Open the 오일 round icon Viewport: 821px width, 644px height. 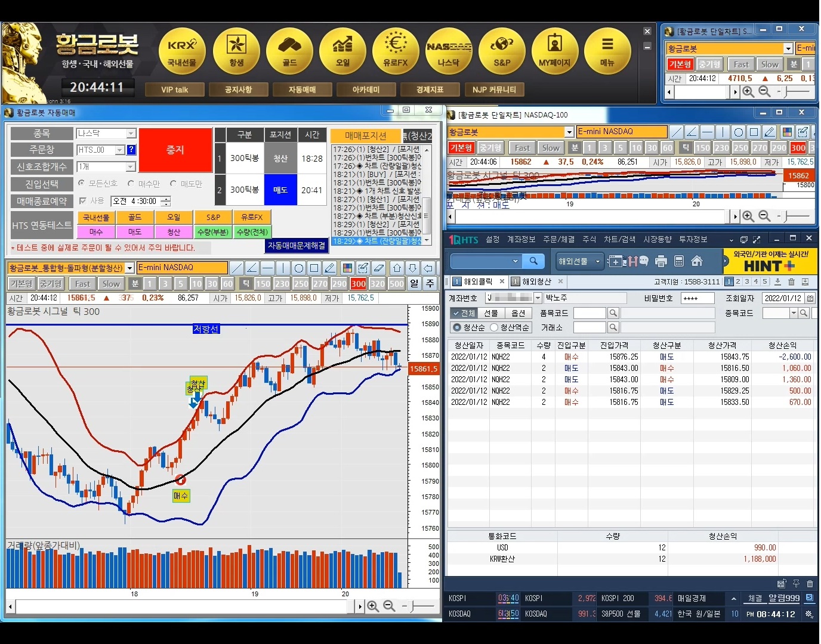coord(342,50)
